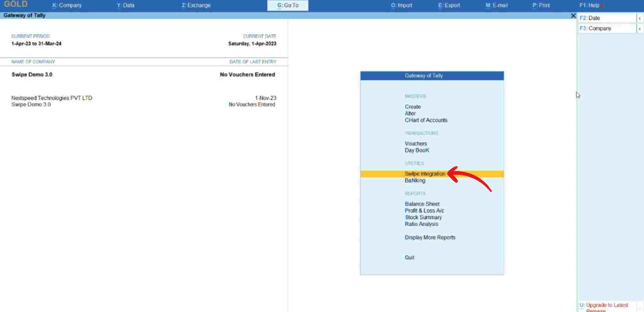Open CHart of Accounts
Image resolution: width=644 pixels, height=312 pixels.
point(426,120)
